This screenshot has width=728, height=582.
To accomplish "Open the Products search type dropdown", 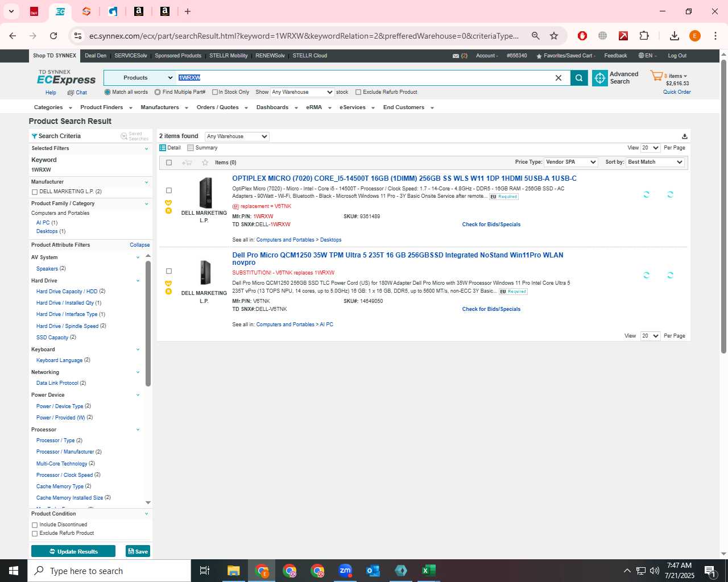I will pyautogui.click(x=140, y=78).
